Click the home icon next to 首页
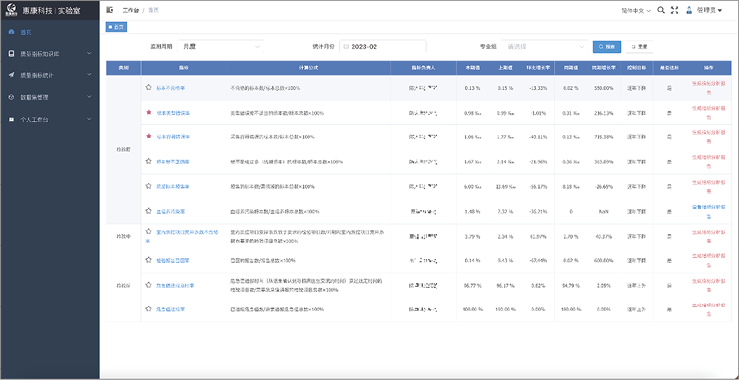The image size is (739, 380). pos(12,32)
